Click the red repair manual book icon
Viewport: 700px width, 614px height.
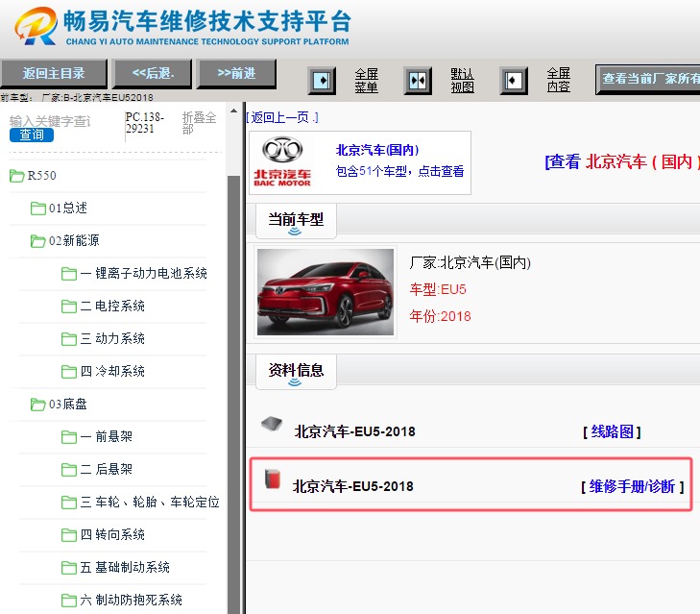pos(273,479)
